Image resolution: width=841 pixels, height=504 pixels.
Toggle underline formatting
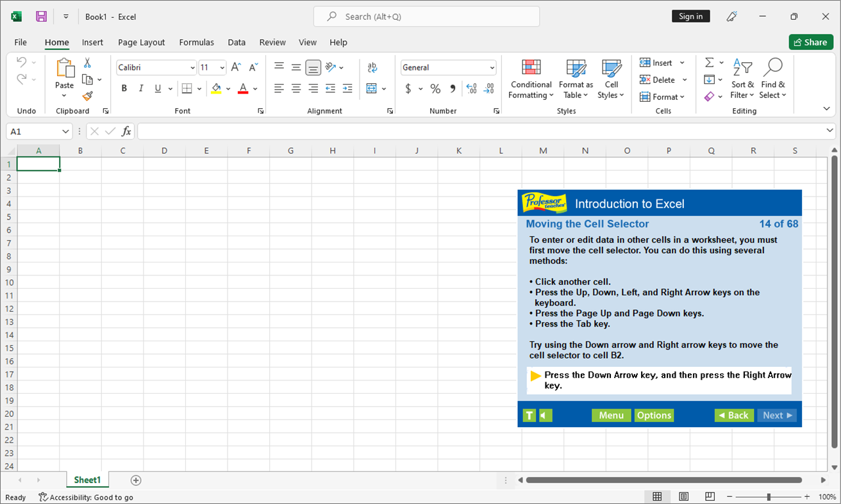point(156,88)
